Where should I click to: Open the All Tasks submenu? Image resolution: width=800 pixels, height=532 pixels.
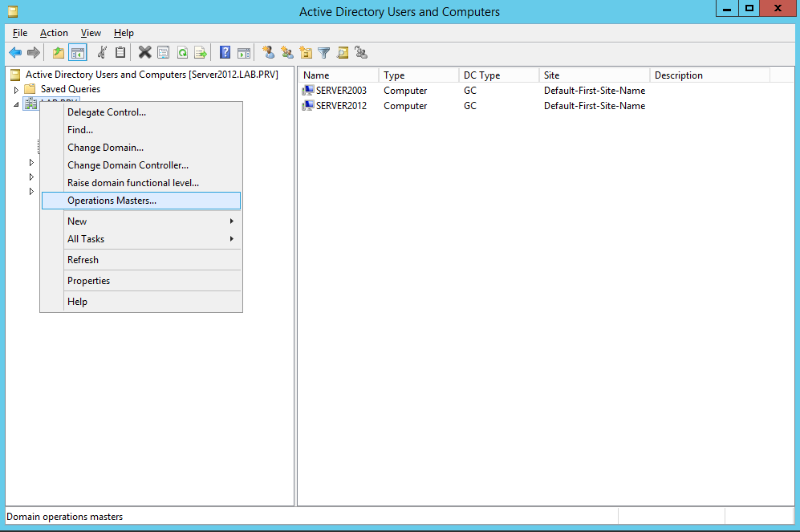140,239
